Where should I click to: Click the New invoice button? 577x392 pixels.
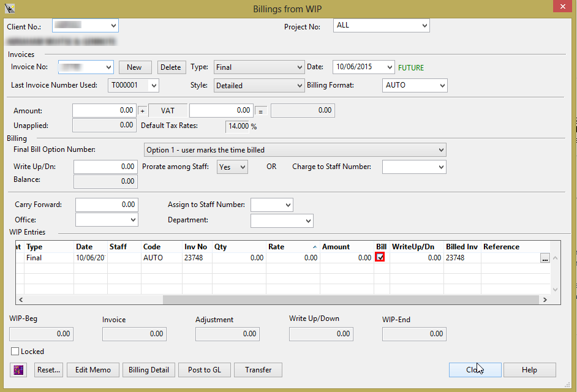coord(134,67)
